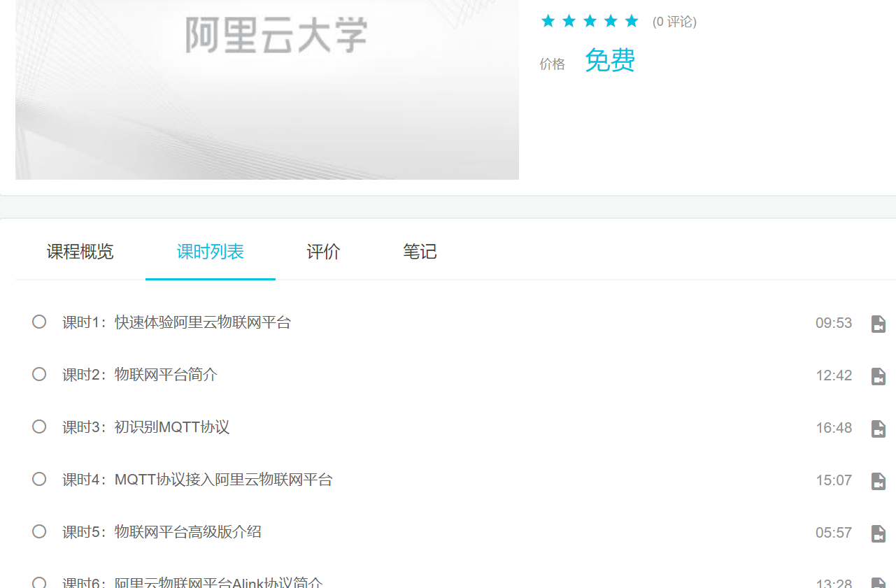Image resolution: width=896 pixels, height=588 pixels.
Task: Open lesson 课时5：物联网平台高级版介绍
Action: 162,532
